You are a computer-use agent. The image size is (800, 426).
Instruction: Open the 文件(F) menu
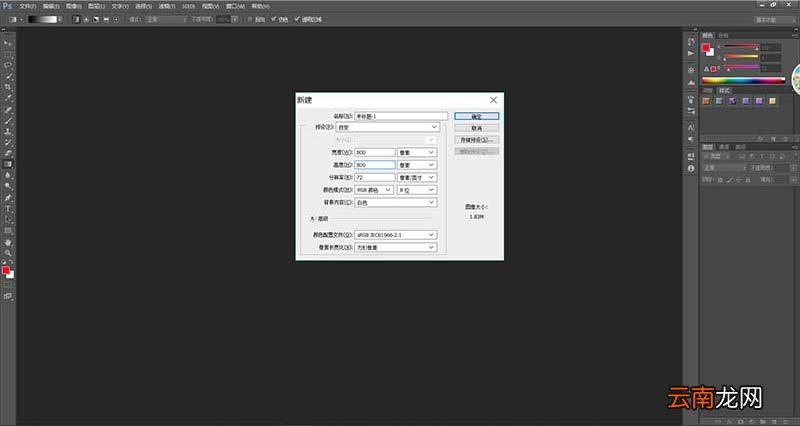pyautogui.click(x=28, y=6)
